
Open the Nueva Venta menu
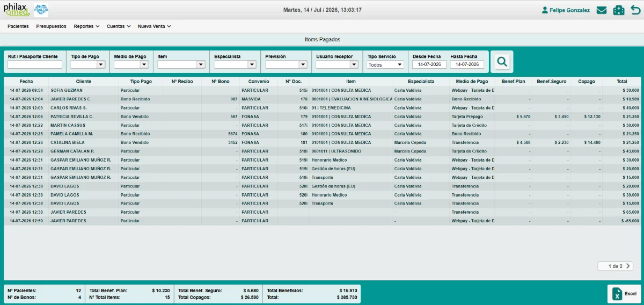click(154, 26)
